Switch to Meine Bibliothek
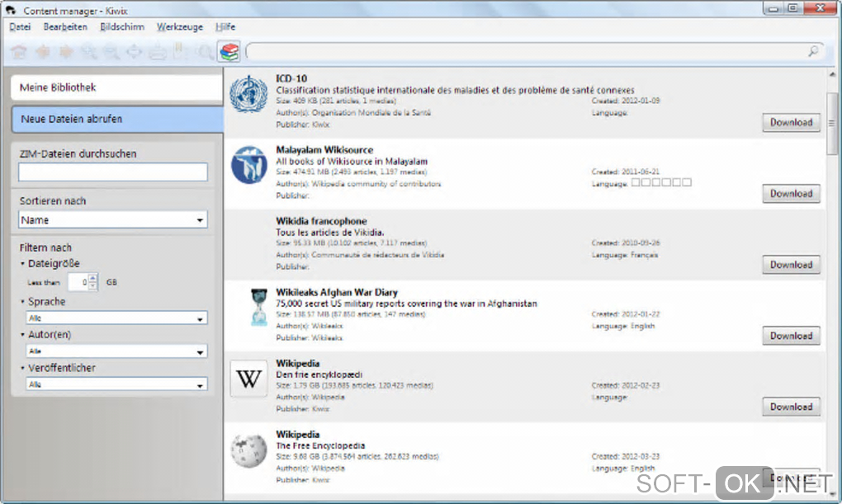The height and width of the screenshot is (504, 842). 116,87
